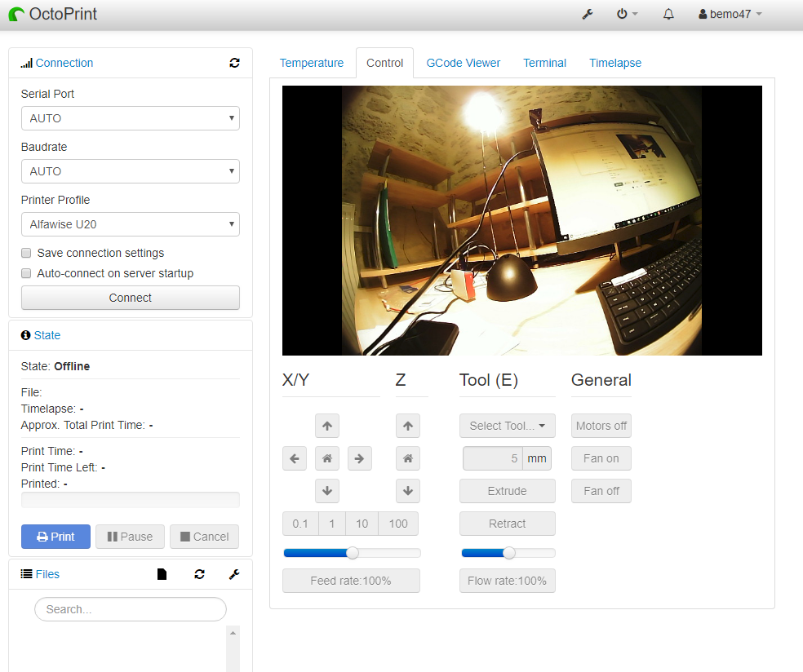
Task: Jog Z axis up arrow
Action: click(408, 426)
